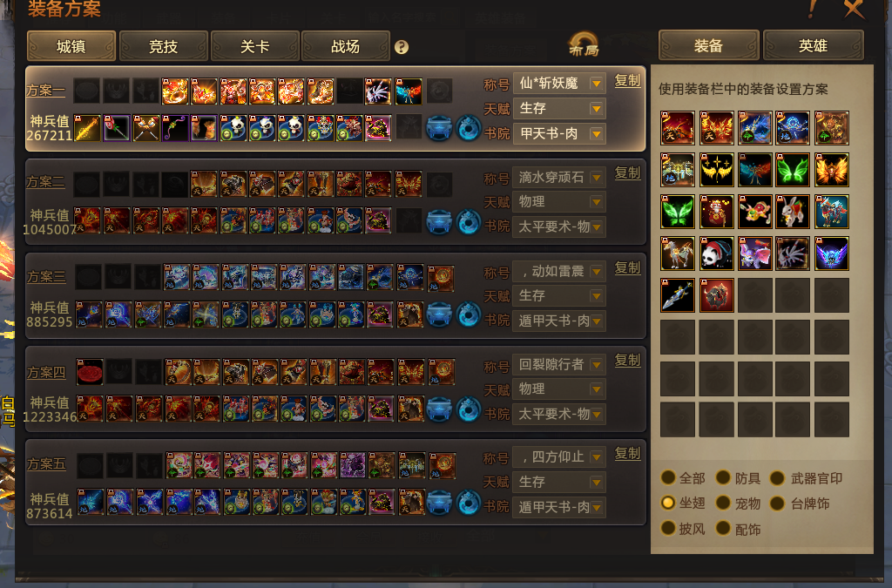Screen dimensions: 892x588
Task: Switch to the 竞技 tab
Action: [x=163, y=46]
